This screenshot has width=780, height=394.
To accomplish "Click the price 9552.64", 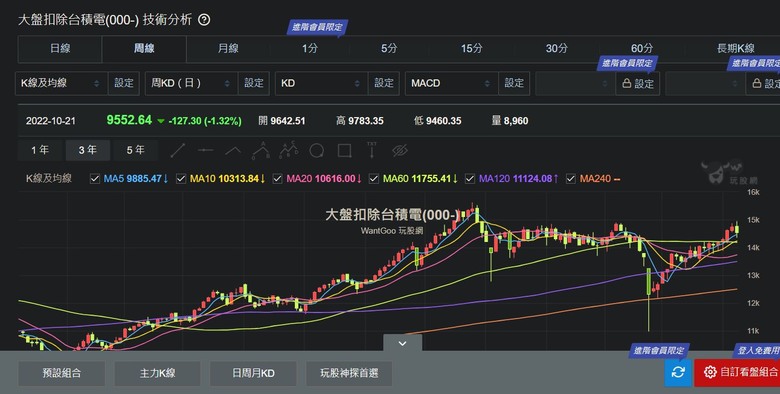I will click(x=129, y=120).
